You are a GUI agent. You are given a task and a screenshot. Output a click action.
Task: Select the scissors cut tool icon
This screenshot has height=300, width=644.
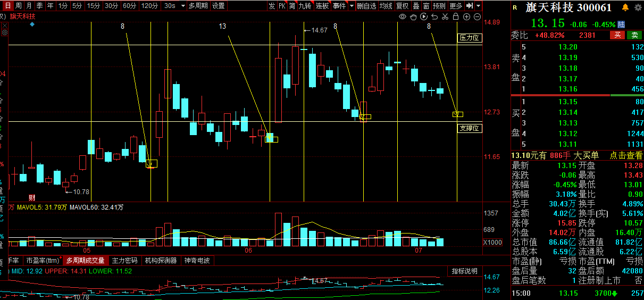click(445, 17)
